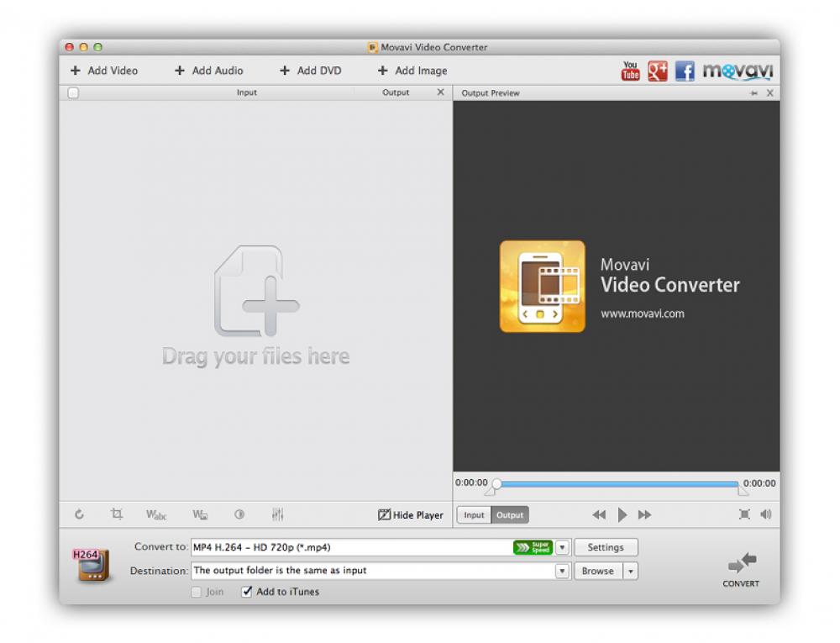This screenshot has height=643, width=840.
Task: Switch to the Input preview tab
Action: pyautogui.click(x=473, y=514)
